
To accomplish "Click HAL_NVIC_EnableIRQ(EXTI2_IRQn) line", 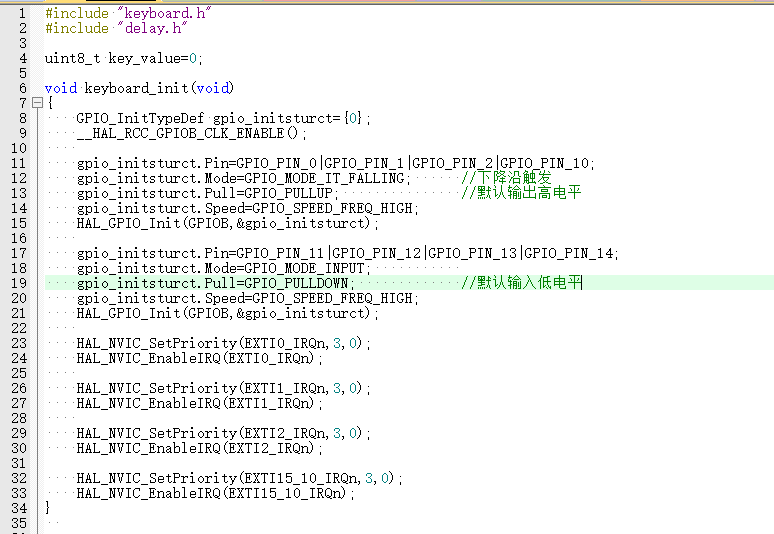I will [199, 449].
